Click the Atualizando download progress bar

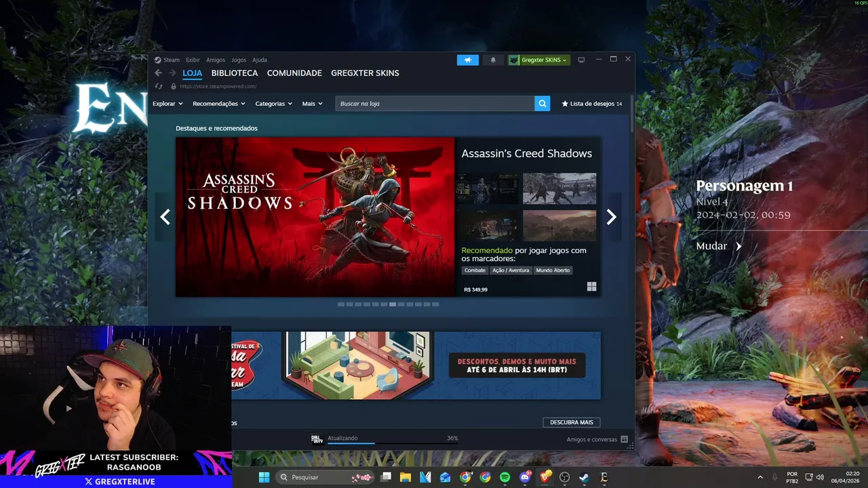click(x=393, y=443)
